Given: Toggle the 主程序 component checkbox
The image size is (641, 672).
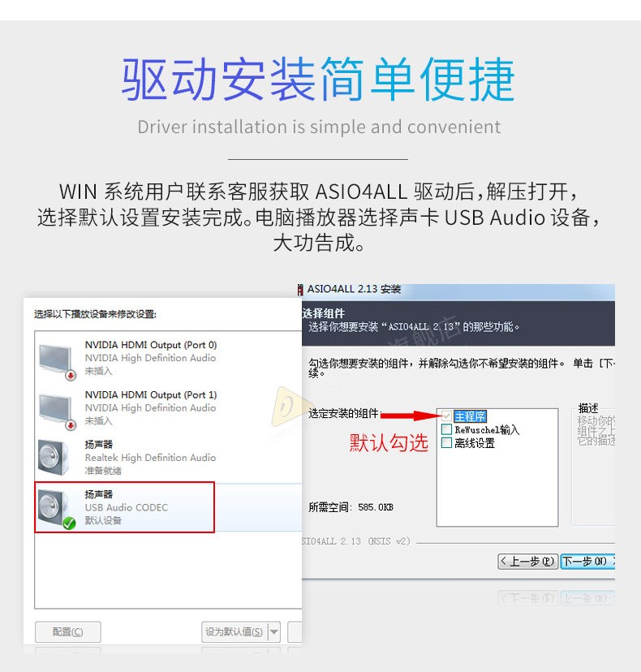Looking at the screenshot, I should pyautogui.click(x=446, y=416).
